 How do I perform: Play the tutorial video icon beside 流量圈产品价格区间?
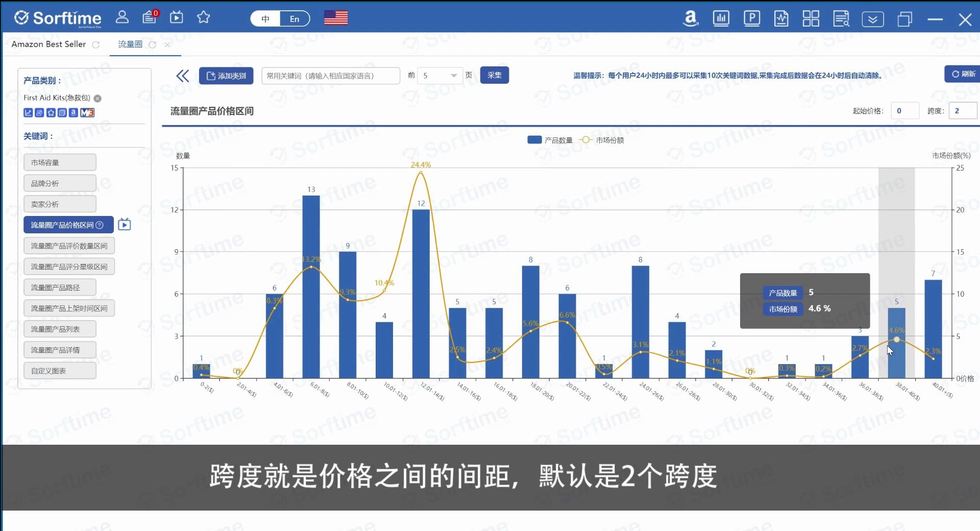(124, 225)
